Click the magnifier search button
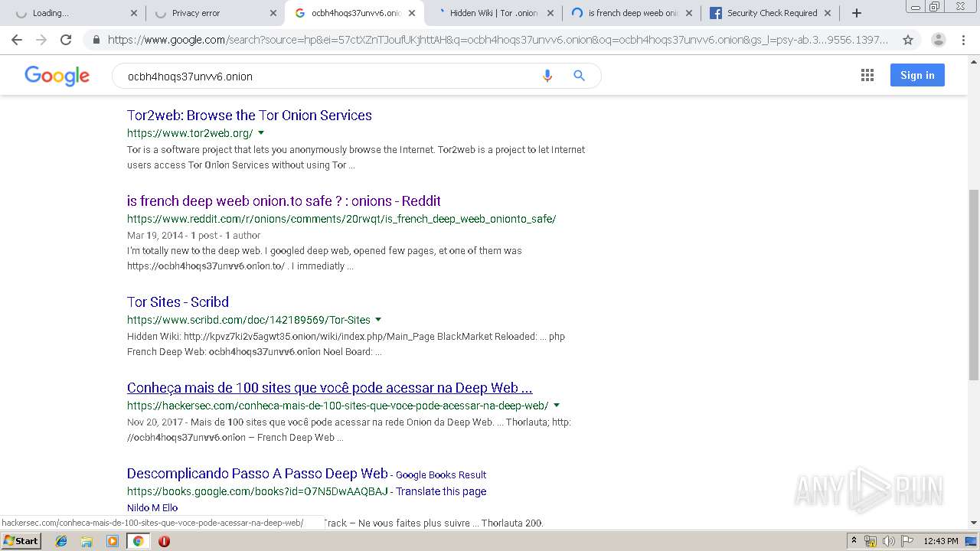Screen dimensions: 980x551 point(580,76)
